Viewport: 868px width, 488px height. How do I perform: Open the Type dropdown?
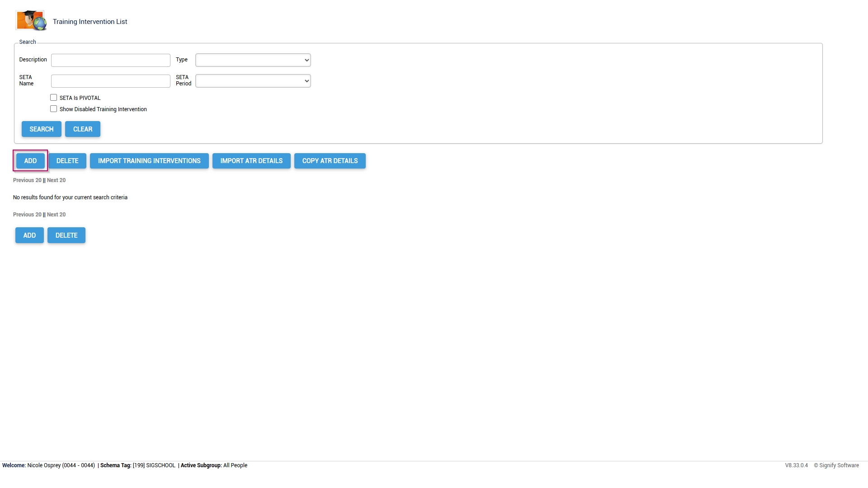pos(253,60)
